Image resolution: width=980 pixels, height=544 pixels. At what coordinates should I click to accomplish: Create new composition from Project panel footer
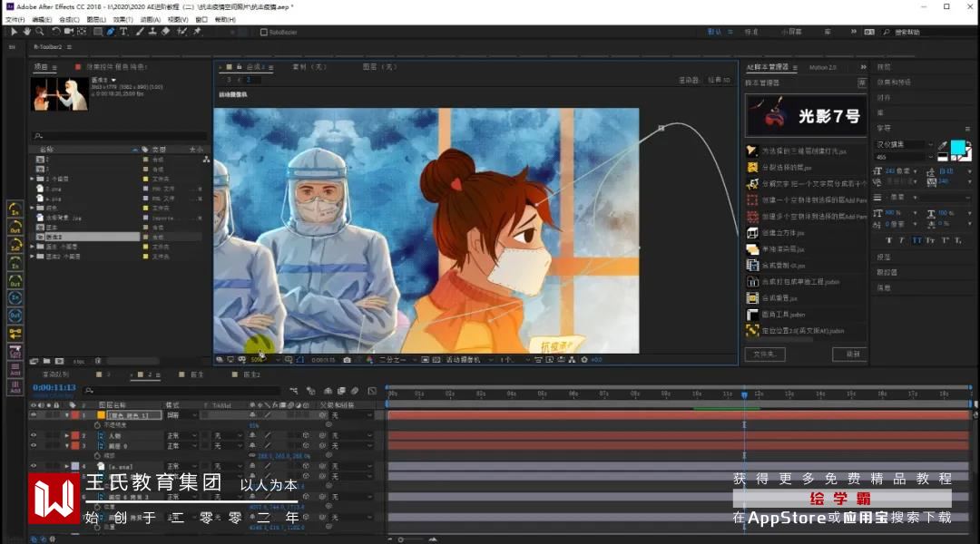click(59, 361)
